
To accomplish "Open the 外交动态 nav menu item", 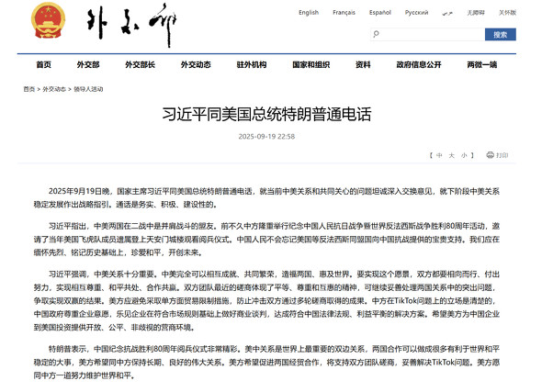I will click(x=196, y=64).
